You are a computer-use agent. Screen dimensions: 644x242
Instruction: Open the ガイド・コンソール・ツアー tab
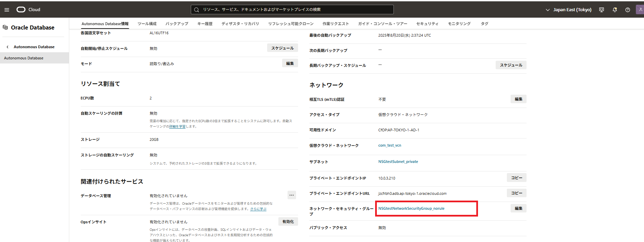(x=382, y=24)
